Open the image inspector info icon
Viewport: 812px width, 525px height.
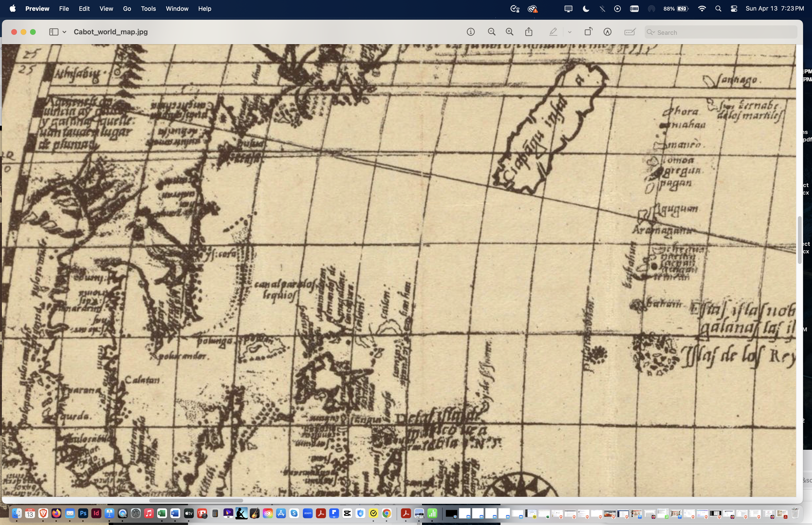pos(471,32)
